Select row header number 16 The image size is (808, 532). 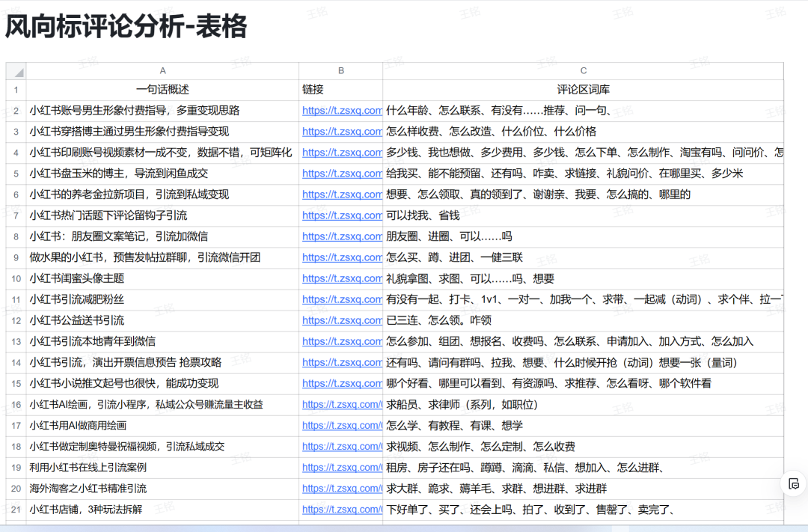point(16,405)
